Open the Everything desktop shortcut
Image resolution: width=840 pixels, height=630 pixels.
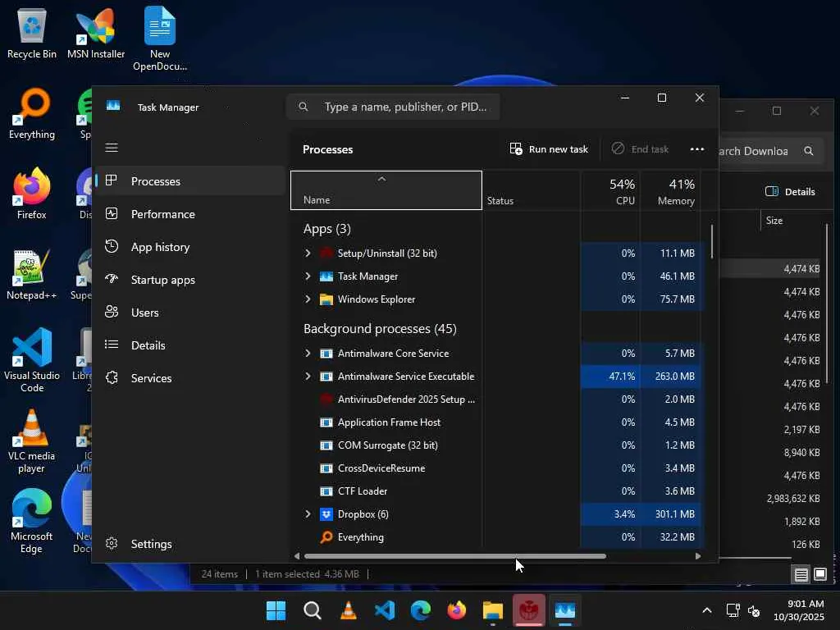click(x=32, y=113)
